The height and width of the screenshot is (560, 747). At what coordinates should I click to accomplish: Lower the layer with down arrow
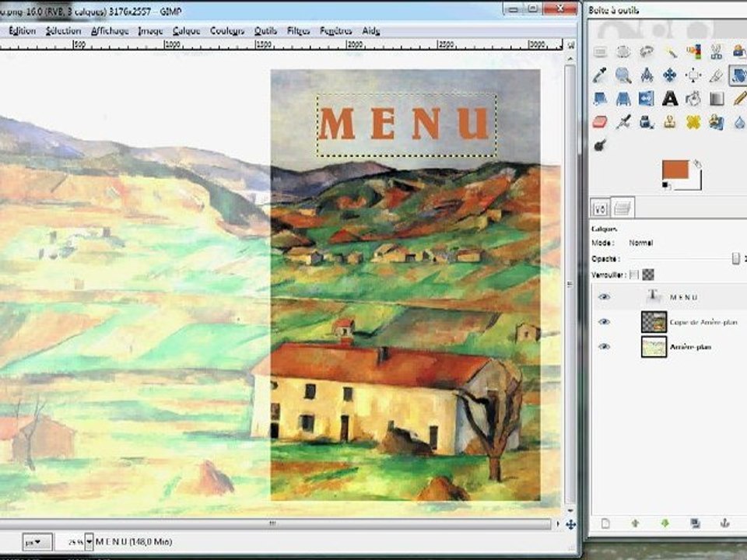665,523
